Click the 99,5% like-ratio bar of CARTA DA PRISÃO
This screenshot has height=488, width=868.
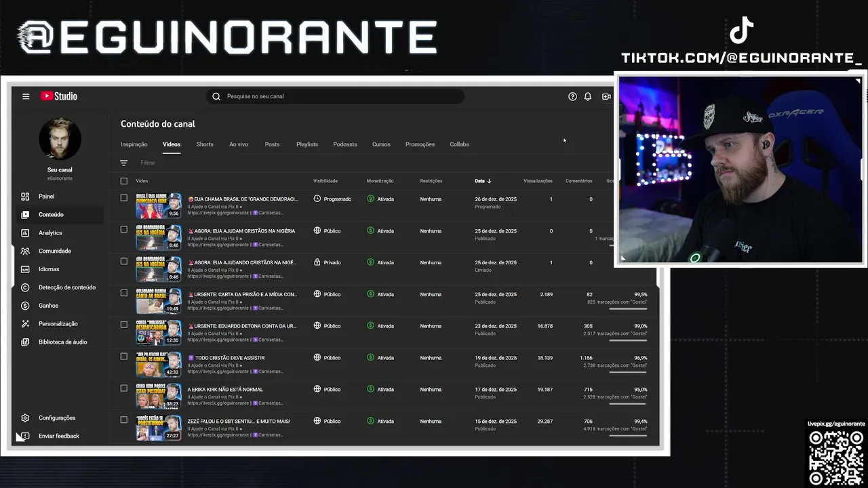[x=628, y=308]
